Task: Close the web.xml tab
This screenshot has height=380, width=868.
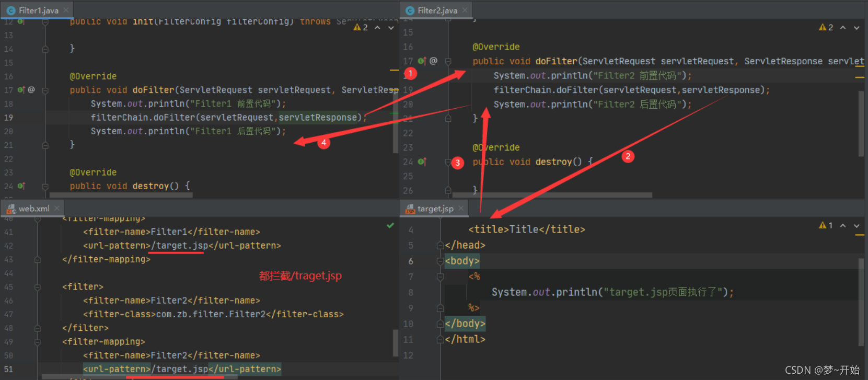Action: (x=57, y=208)
